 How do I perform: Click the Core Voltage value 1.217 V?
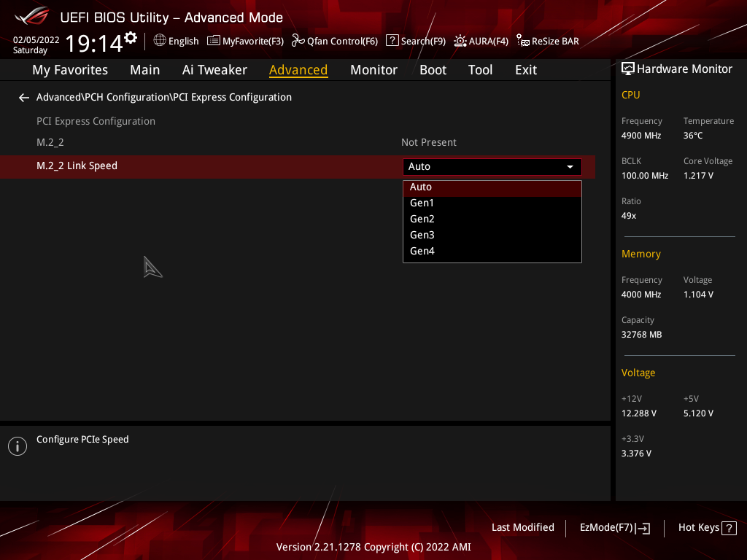point(698,176)
